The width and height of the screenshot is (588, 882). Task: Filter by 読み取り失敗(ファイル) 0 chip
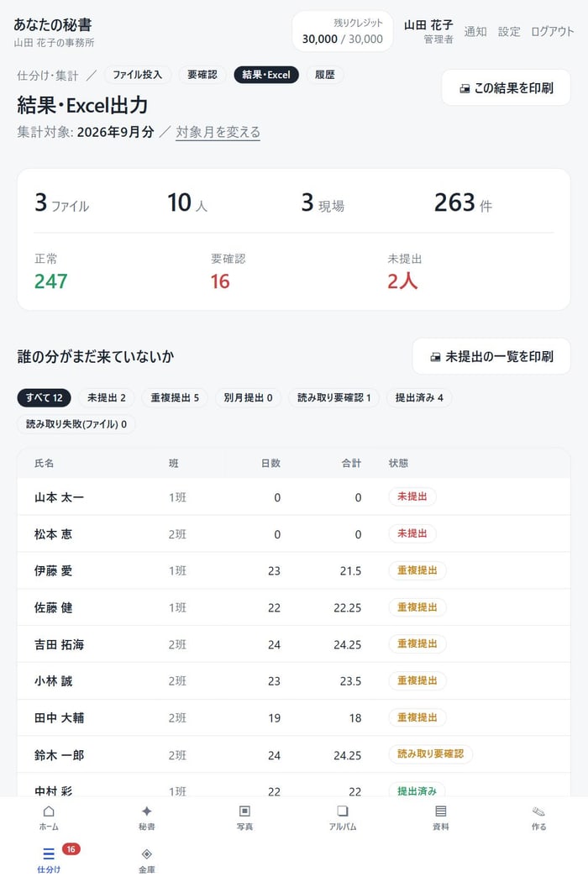pyautogui.click(x=76, y=424)
